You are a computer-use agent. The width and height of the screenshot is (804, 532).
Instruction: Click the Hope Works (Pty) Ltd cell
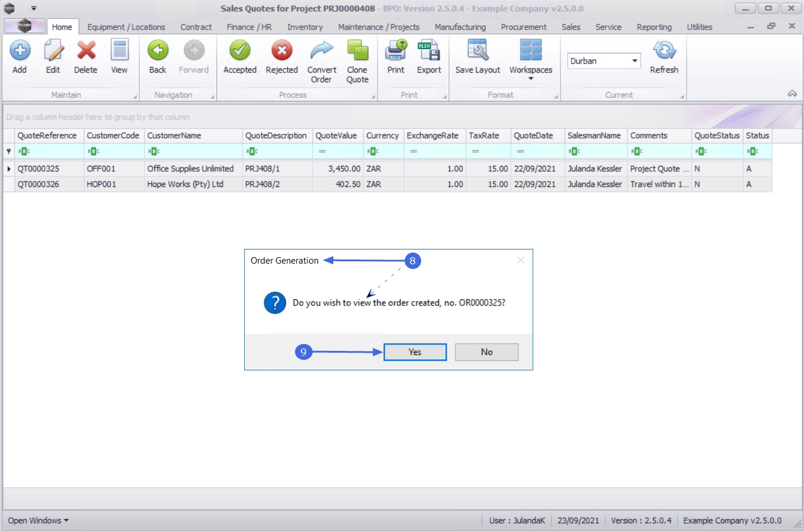click(193, 184)
